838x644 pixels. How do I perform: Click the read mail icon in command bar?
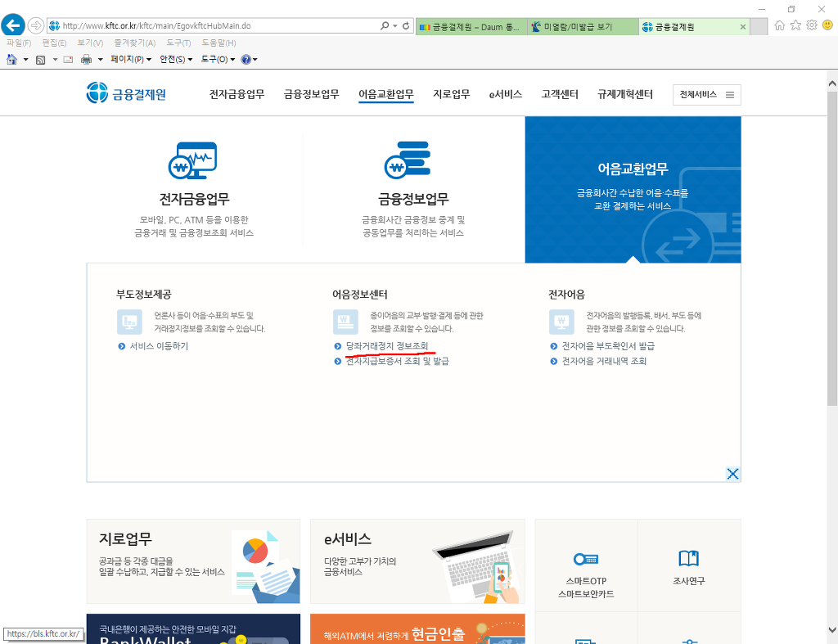pos(68,60)
